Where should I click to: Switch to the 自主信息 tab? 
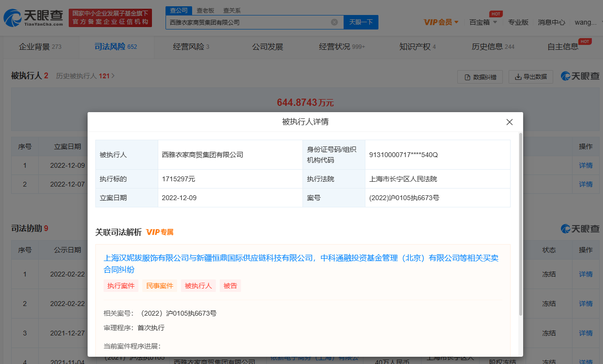point(563,47)
